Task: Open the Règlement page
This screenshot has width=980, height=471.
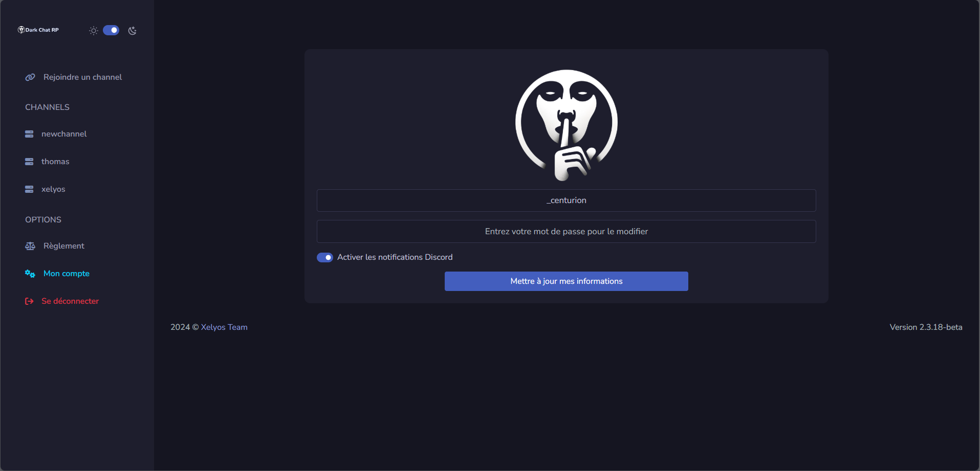Action: pyautogui.click(x=64, y=246)
